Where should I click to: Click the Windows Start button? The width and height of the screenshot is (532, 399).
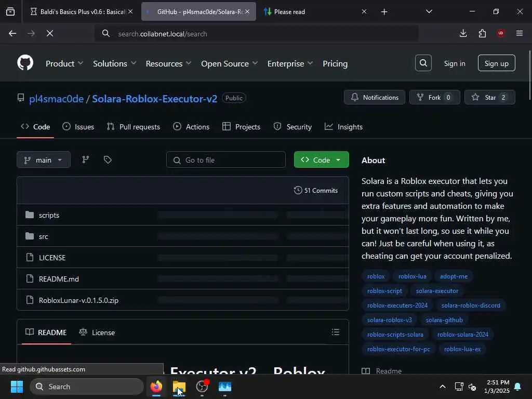[17, 387]
